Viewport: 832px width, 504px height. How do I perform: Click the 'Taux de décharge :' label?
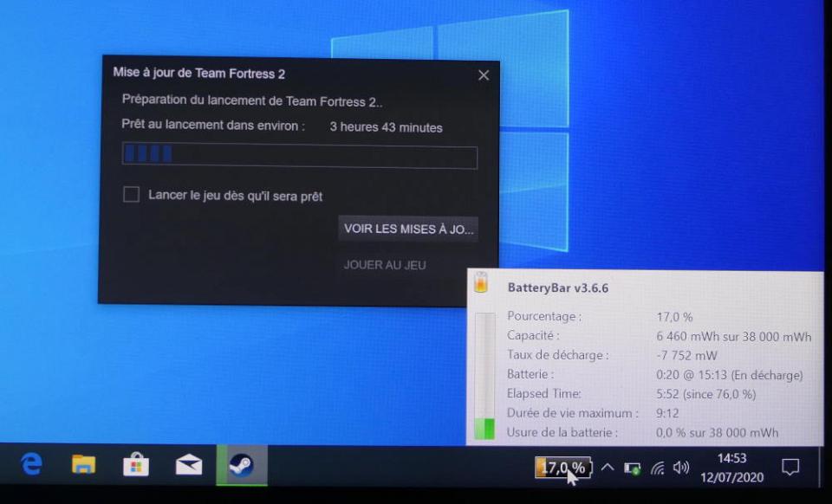click(557, 354)
